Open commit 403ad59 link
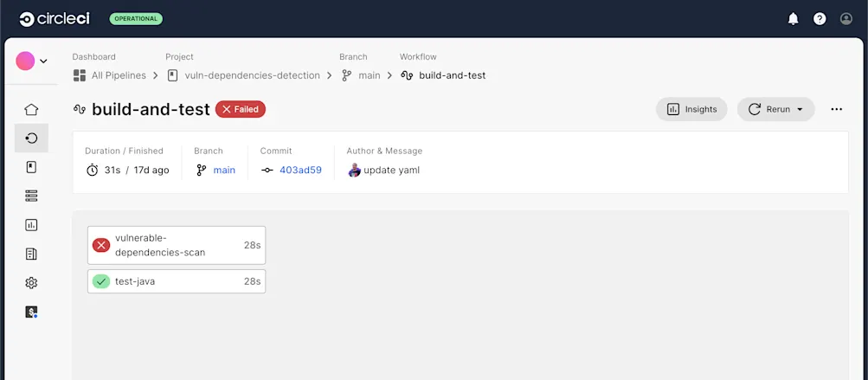Image resolution: width=868 pixels, height=380 pixels. [x=300, y=170]
